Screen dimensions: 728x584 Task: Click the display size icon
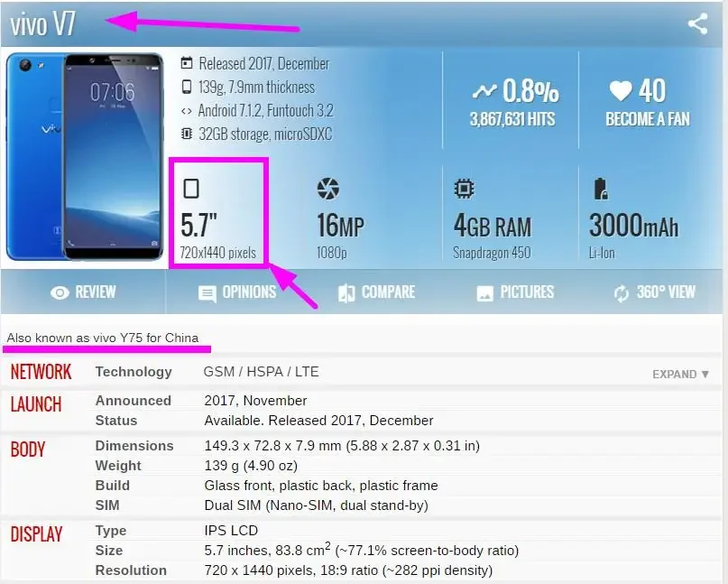[191, 189]
